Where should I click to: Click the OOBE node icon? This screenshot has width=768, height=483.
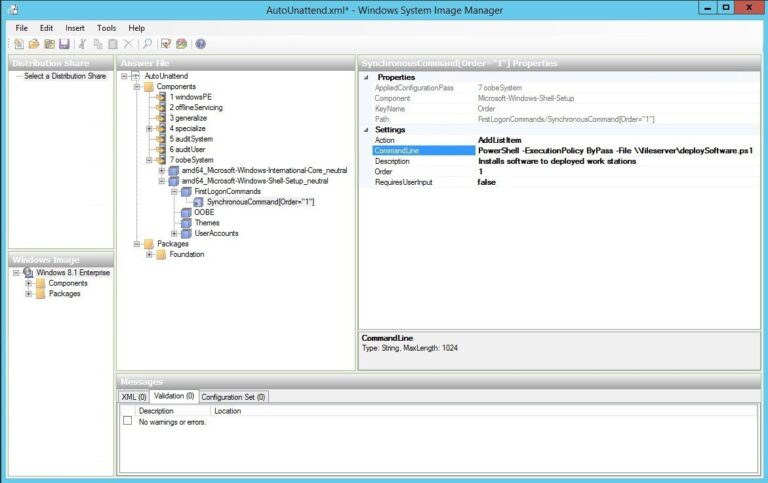point(186,213)
